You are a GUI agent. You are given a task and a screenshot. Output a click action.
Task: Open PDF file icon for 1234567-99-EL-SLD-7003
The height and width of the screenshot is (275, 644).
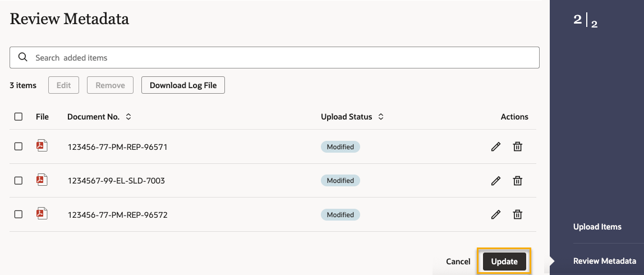[x=42, y=180]
